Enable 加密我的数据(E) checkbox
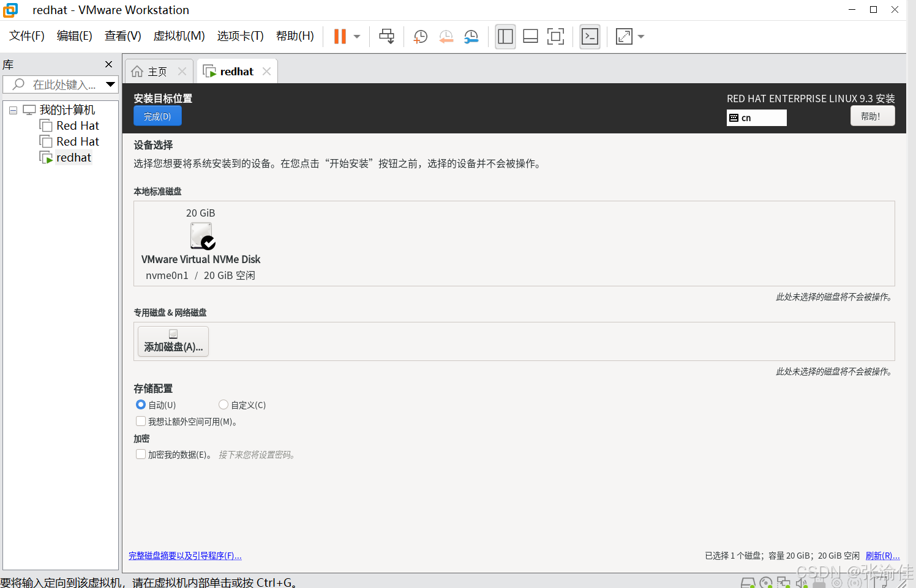The width and height of the screenshot is (916, 588). coord(141,454)
